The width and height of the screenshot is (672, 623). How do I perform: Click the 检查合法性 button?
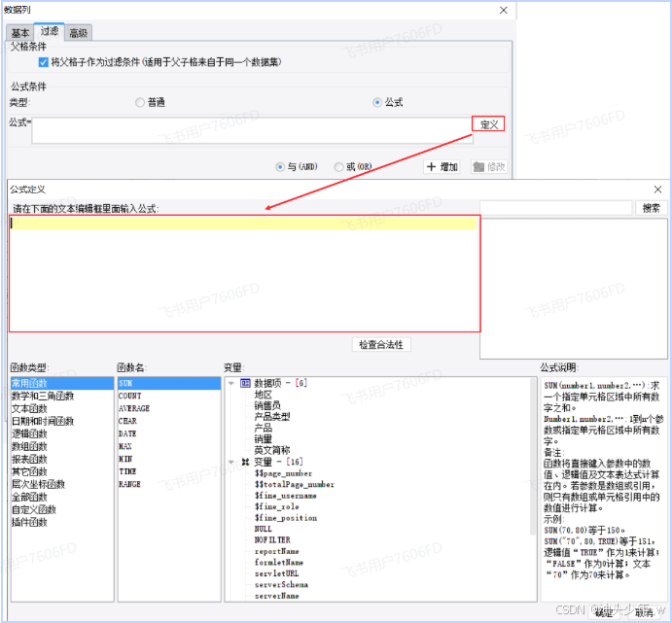click(381, 345)
